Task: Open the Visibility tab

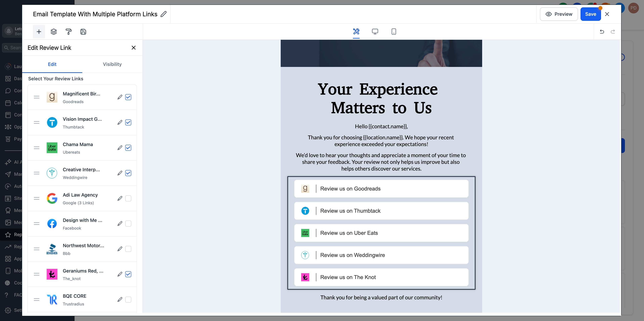Action: click(112, 64)
